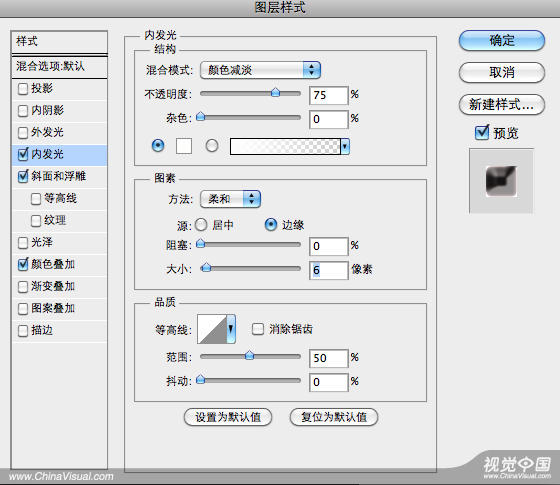Viewport: 560px width, 485px height.
Task: Select the 斜面和浮雕 row label
Action: pos(59,176)
